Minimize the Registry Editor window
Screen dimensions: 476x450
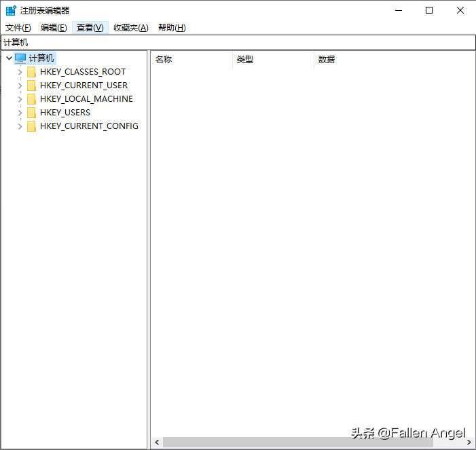click(x=399, y=11)
